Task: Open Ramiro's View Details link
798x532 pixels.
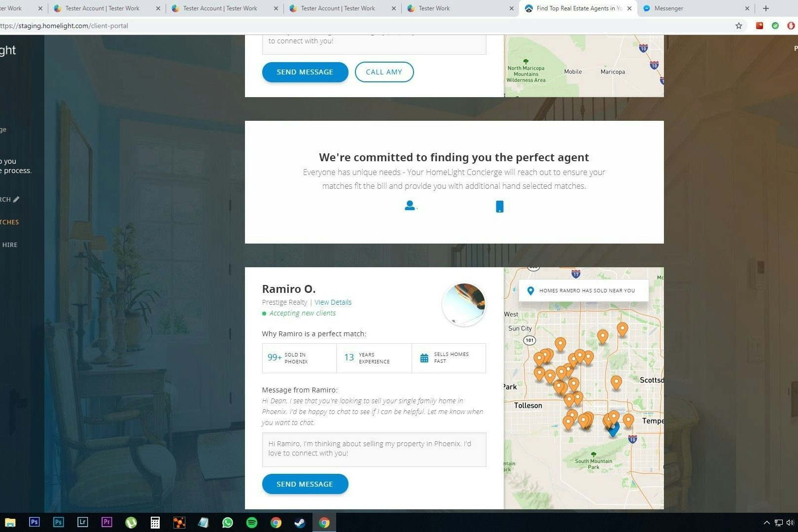Action: point(333,302)
